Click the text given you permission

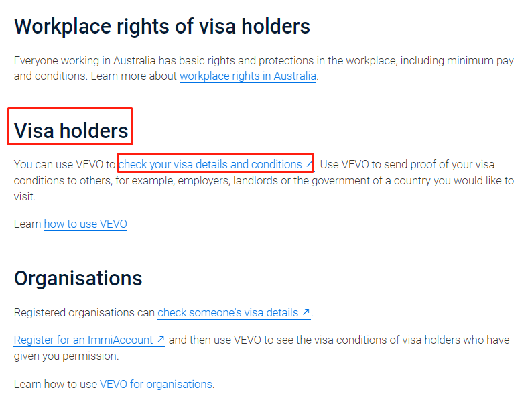[x=66, y=356]
